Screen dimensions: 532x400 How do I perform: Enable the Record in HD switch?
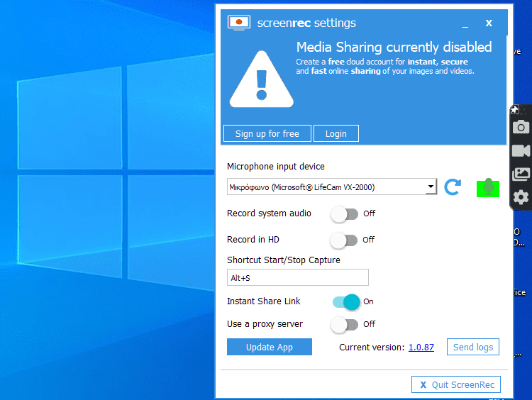click(344, 240)
